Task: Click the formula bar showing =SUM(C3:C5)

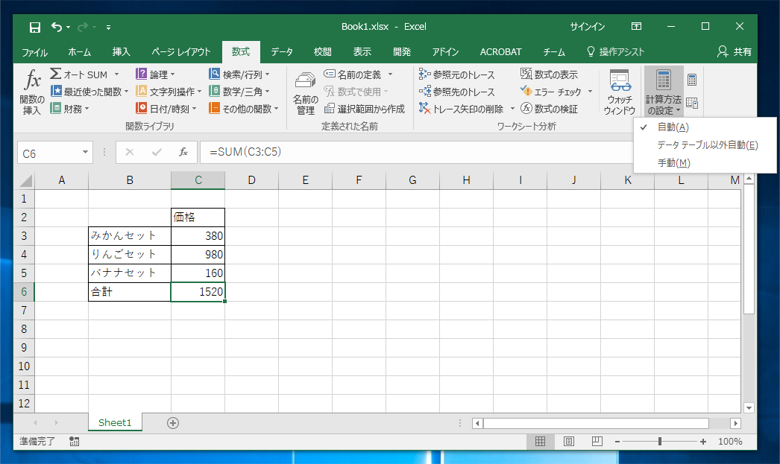Action: pos(416,152)
